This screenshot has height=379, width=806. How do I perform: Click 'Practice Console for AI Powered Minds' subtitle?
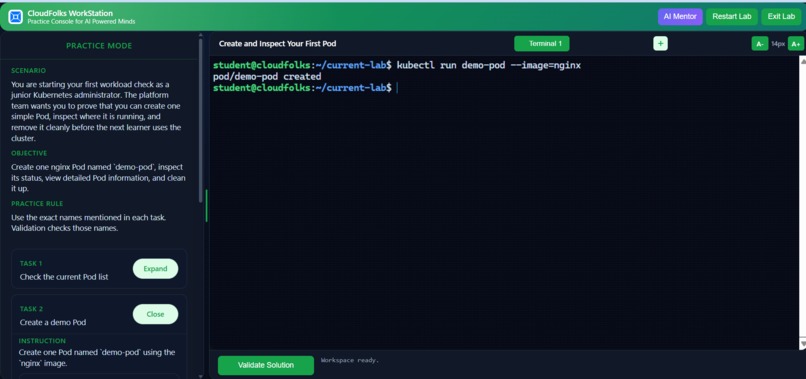pyautogui.click(x=81, y=22)
